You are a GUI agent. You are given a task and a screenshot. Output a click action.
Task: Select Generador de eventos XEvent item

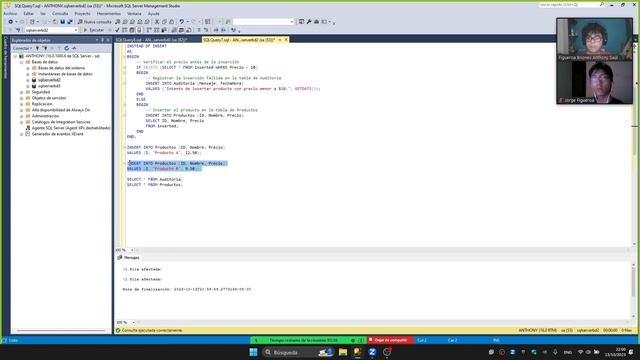(x=57, y=134)
